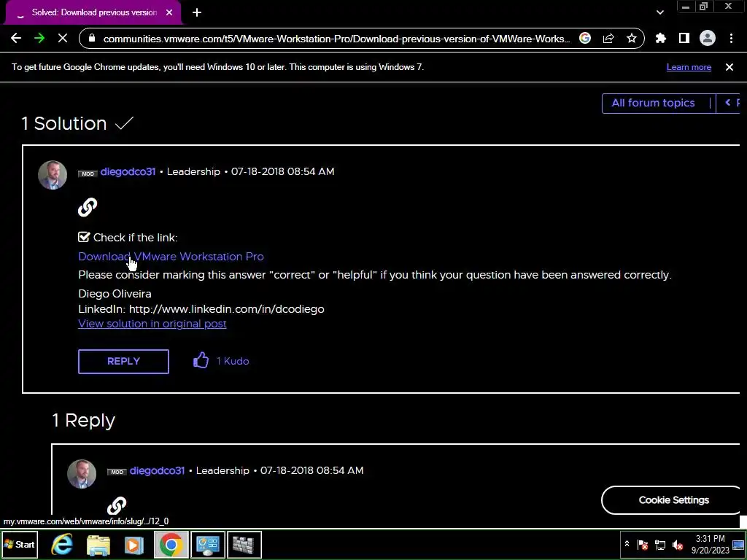Viewport: 747px width, 560px height.
Task: Open Chrome's three-dot menu
Action: click(x=731, y=39)
